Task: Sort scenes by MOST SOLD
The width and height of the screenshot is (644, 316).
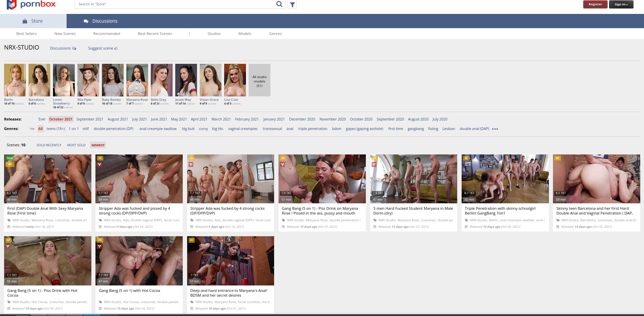Action: pyautogui.click(x=76, y=145)
